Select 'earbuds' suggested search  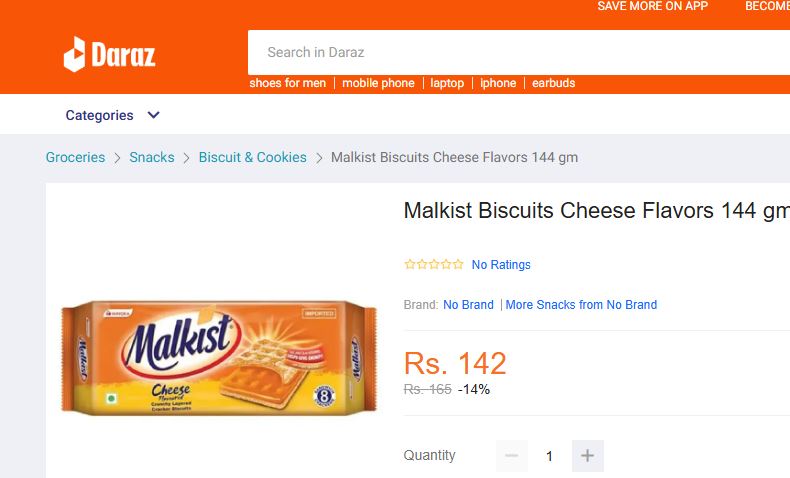click(x=553, y=83)
